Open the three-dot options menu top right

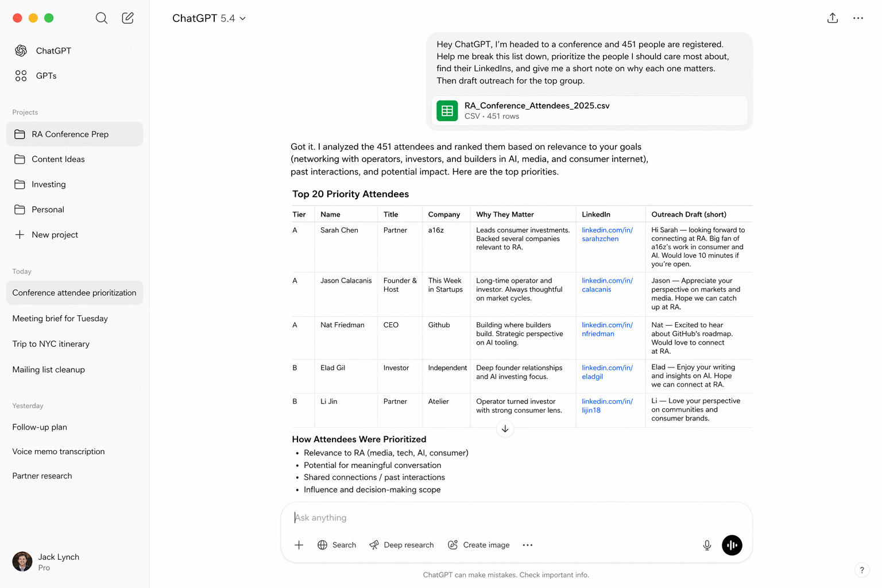click(x=858, y=18)
